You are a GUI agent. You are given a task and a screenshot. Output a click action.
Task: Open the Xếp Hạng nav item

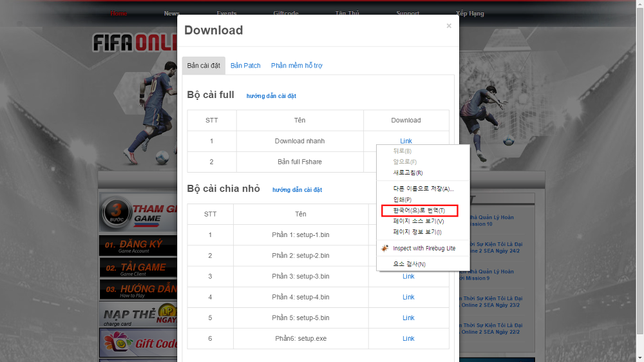point(470,14)
